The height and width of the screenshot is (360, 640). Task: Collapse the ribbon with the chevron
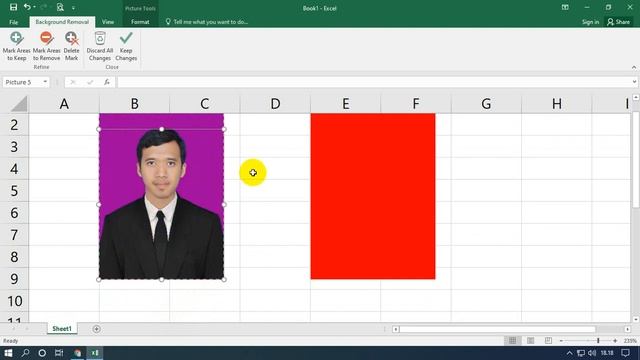coord(634,67)
